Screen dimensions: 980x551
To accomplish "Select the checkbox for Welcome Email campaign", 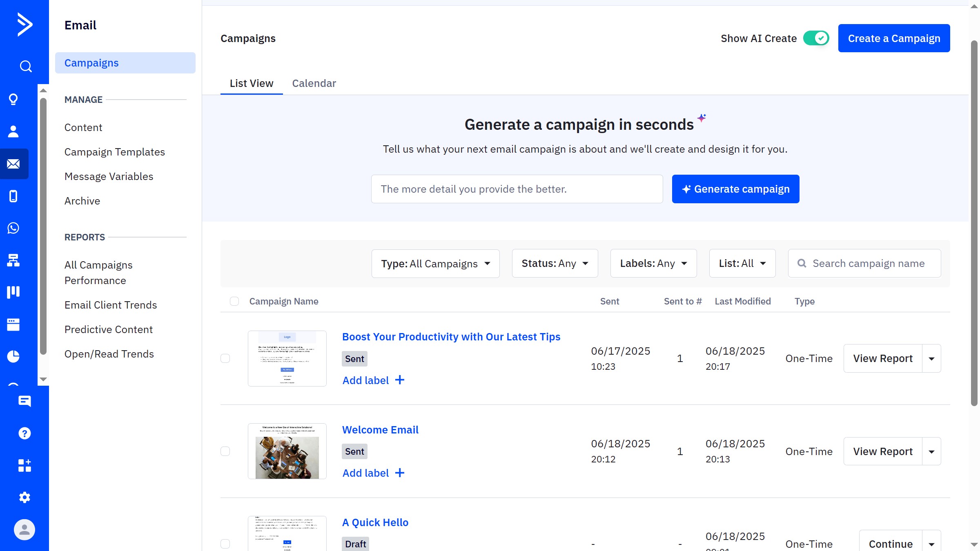I will click(x=225, y=451).
